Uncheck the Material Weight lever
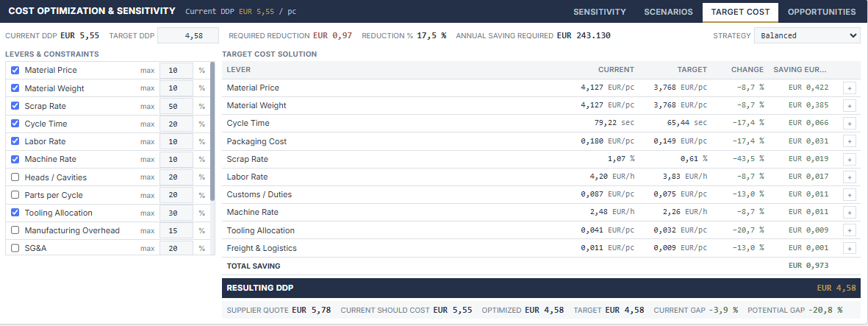 coord(15,88)
